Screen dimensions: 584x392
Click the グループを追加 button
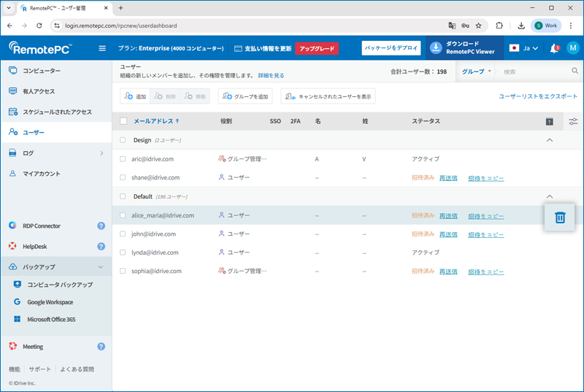click(245, 96)
